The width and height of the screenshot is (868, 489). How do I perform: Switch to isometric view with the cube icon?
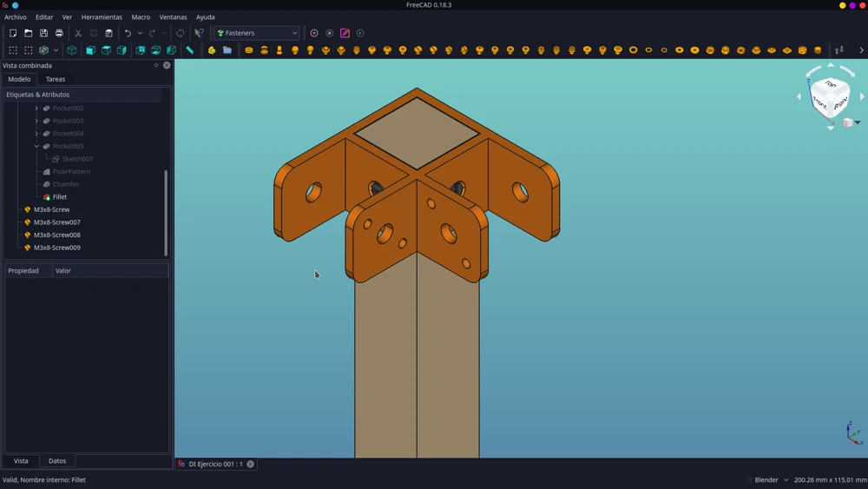(x=72, y=50)
